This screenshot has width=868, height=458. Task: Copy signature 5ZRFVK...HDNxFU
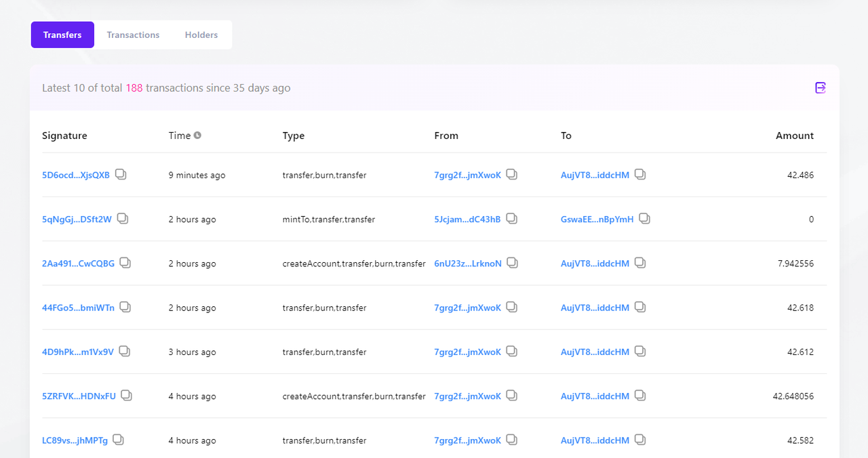click(x=127, y=396)
